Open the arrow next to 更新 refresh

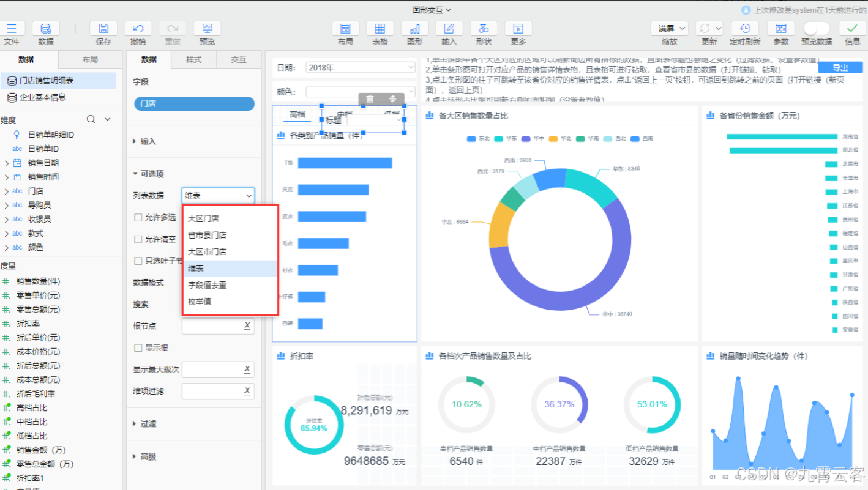(719, 29)
